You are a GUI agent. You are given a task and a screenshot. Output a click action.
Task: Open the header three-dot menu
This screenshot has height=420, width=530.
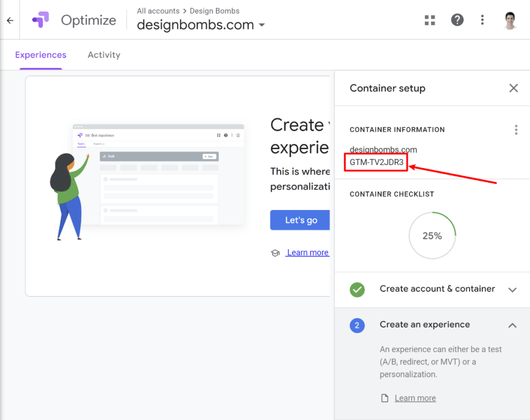[x=482, y=20]
